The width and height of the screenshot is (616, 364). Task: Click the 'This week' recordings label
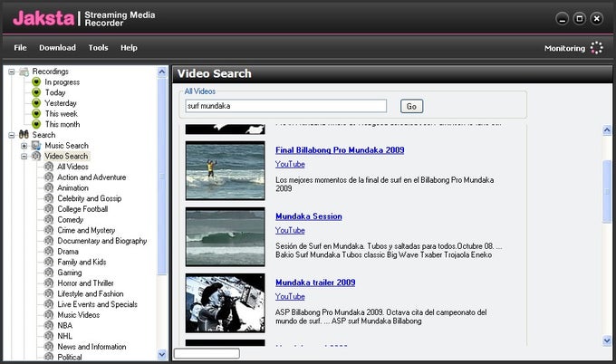(x=62, y=114)
